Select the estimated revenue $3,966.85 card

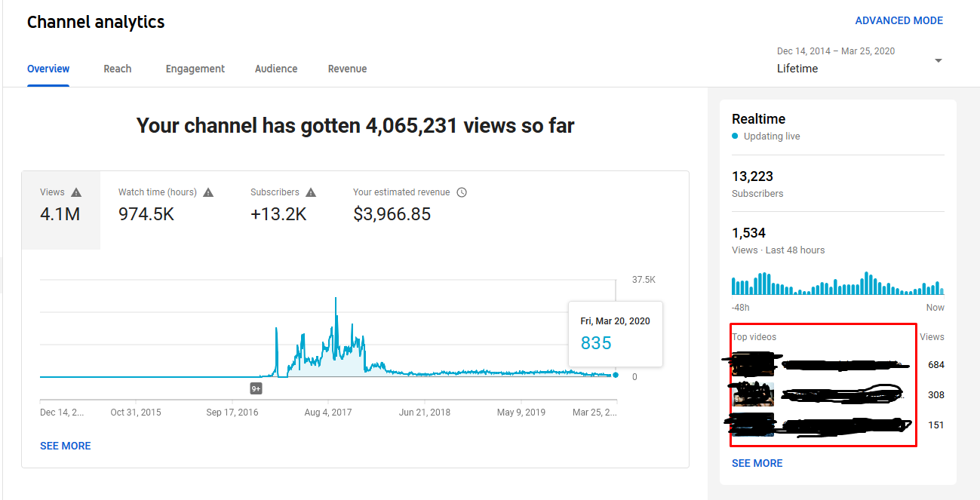[410, 210]
